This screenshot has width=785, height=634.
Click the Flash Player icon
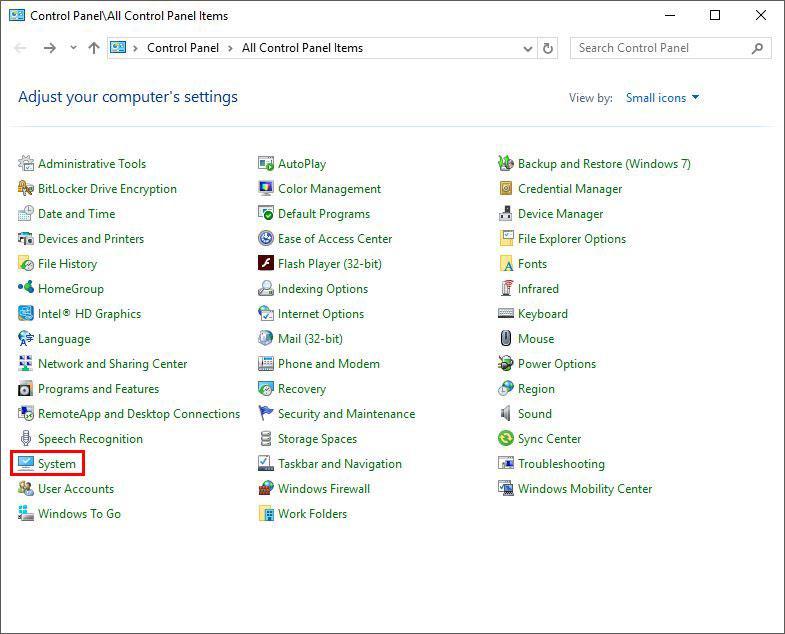pyautogui.click(x=266, y=264)
